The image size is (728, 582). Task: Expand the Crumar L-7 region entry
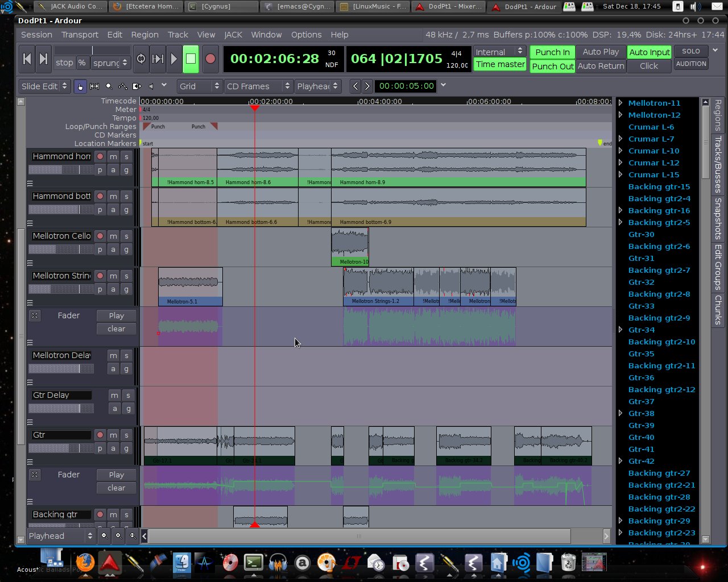pos(621,139)
